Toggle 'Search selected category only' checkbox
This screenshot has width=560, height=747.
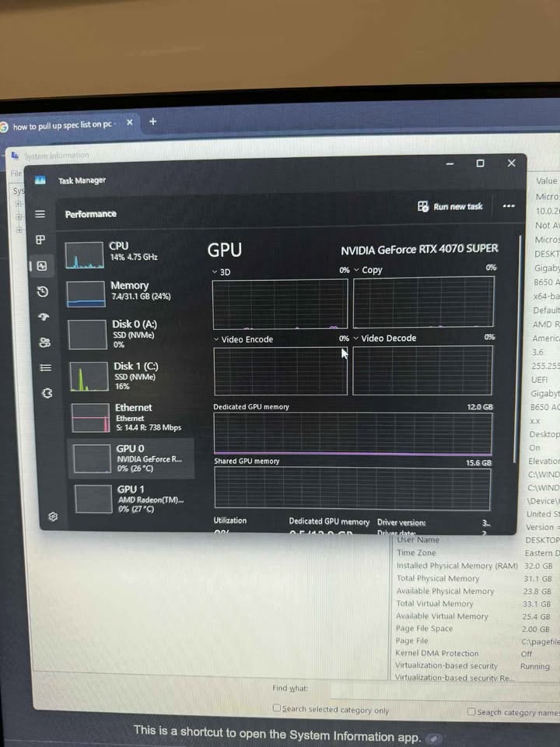[276, 708]
